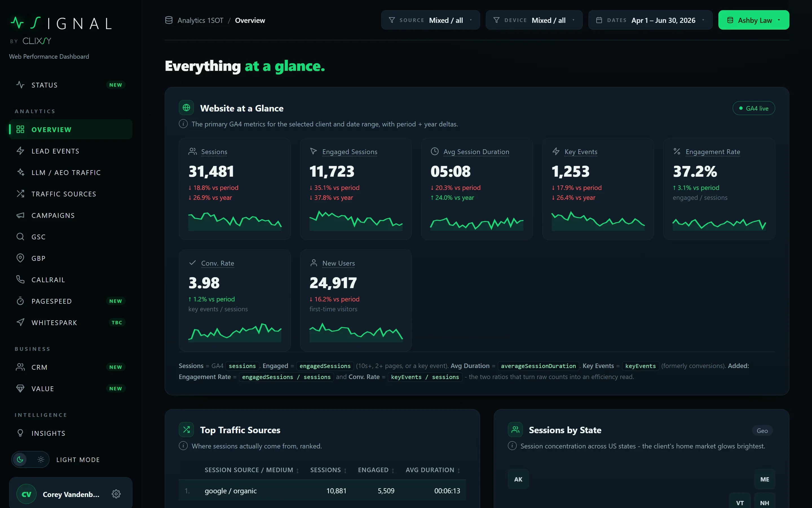Click the globe icon beside Website at a Glance

point(186,108)
